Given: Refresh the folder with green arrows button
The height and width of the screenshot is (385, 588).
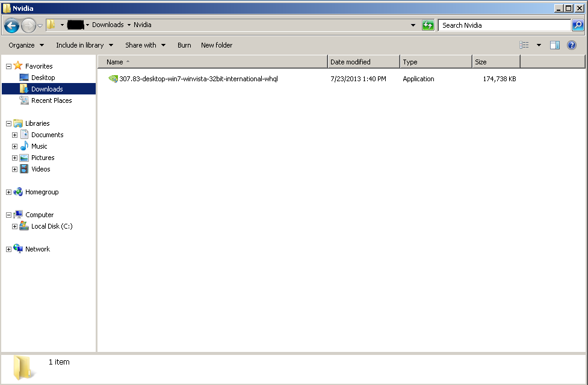Looking at the screenshot, I should tap(428, 25).
